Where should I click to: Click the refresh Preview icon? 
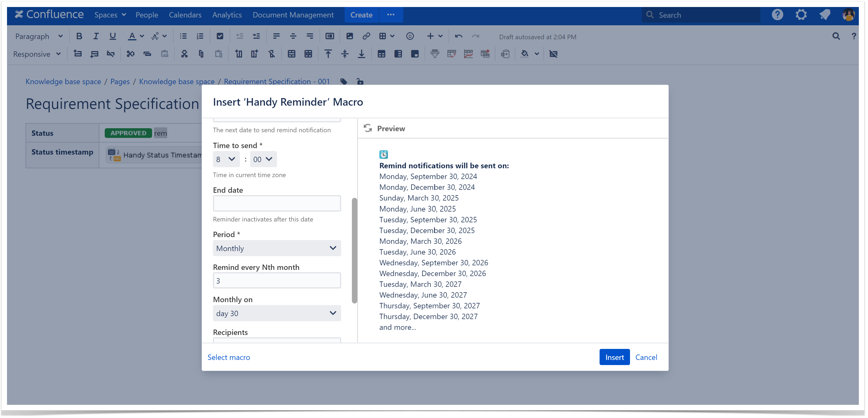(367, 128)
